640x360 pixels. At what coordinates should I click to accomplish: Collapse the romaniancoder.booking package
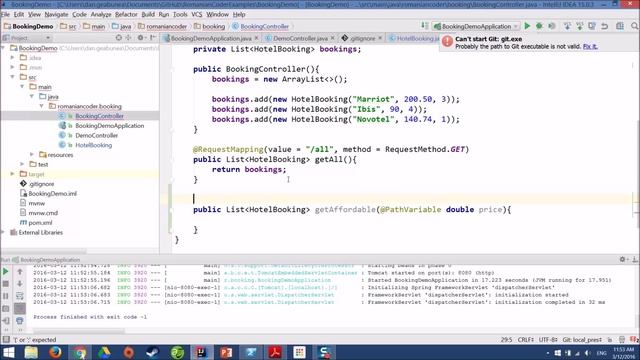(x=42, y=106)
